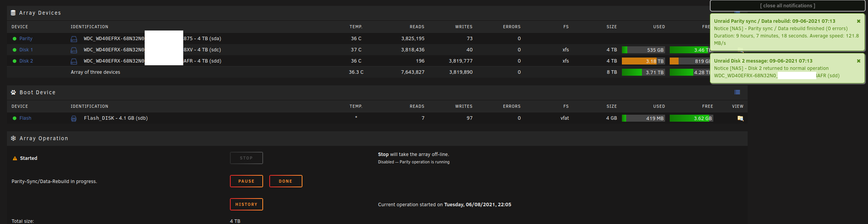The image size is (868, 224).
Task: Open the Flash boot device link
Action: (x=25, y=118)
